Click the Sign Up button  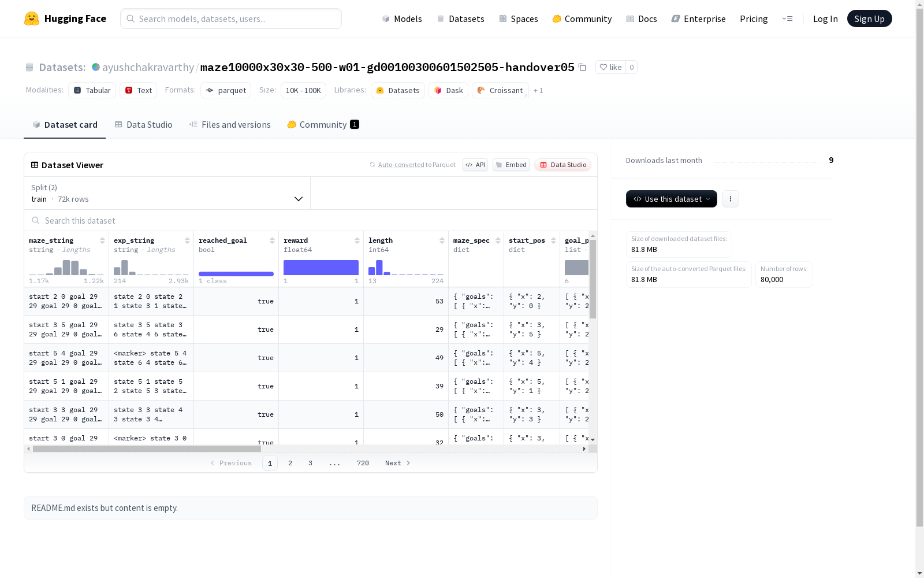(x=869, y=18)
